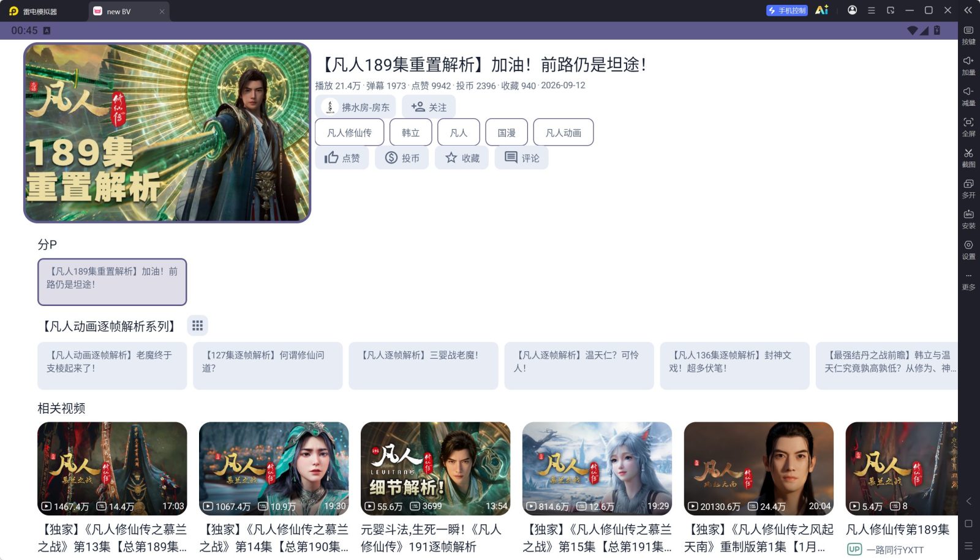
Task: Decrease volume with 减量 icon
Action: point(968,97)
